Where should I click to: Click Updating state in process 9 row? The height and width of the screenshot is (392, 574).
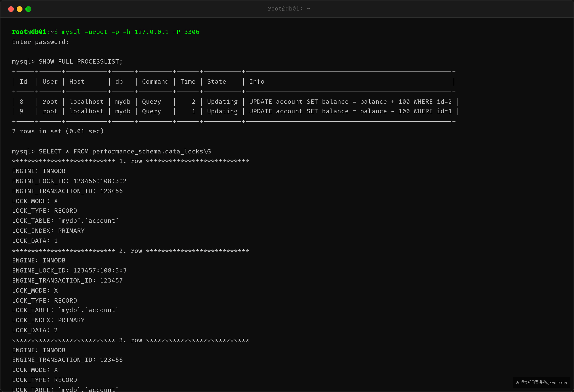point(222,111)
